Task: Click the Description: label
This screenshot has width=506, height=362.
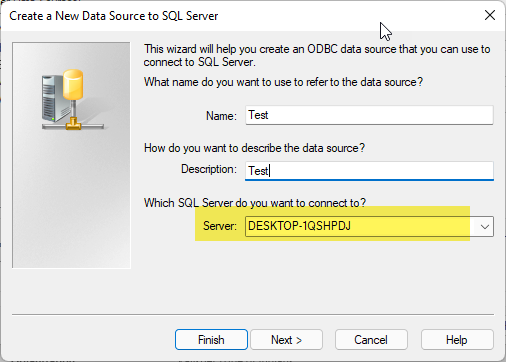Action: [209, 169]
